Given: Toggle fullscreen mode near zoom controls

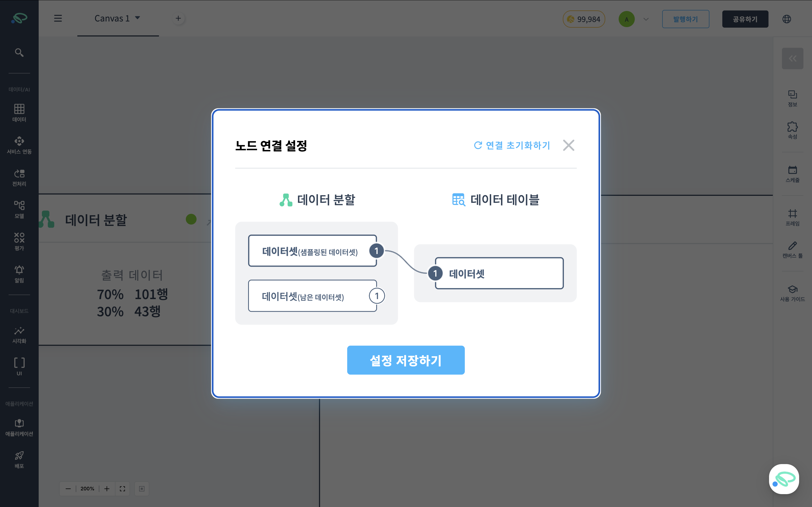Looking at the screenshot, I should click(x=122, y=488).
